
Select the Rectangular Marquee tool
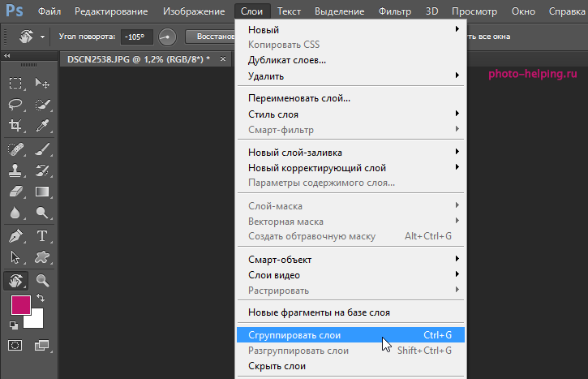tap(15, 83)
